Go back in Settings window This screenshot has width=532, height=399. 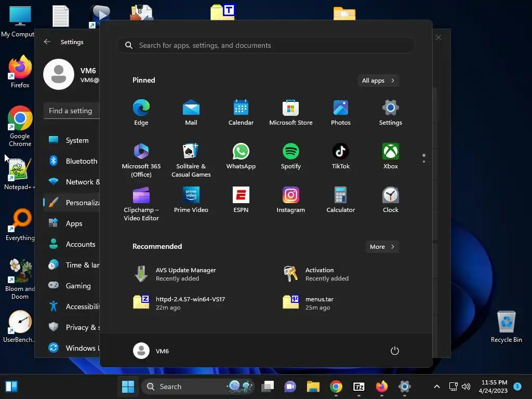pos(47,42)
